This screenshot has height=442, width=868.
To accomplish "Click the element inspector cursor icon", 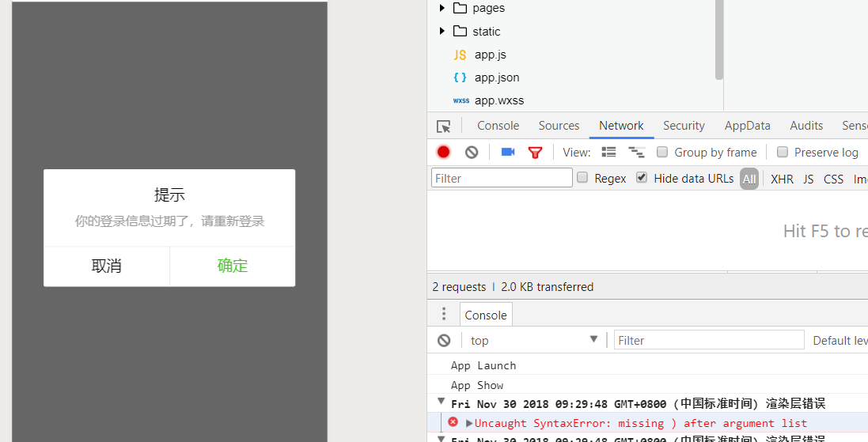I will coord(444,127).
